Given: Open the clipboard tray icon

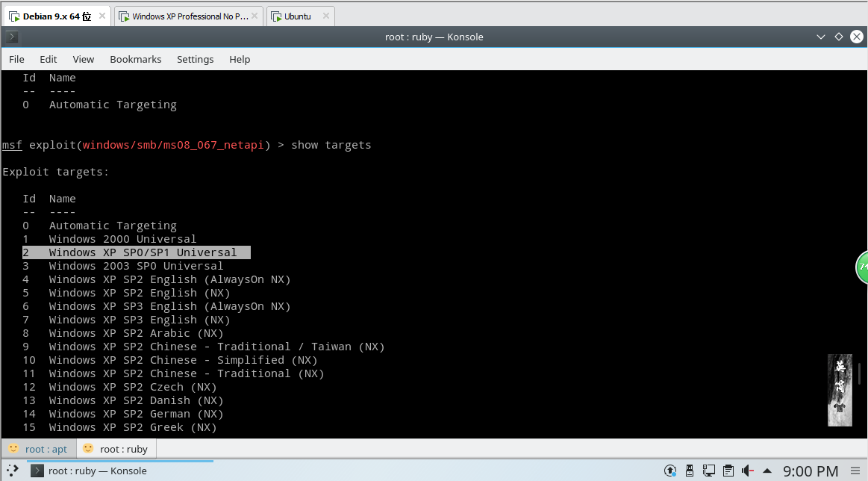Looking at the screenshot, I should tap(728, 471).
